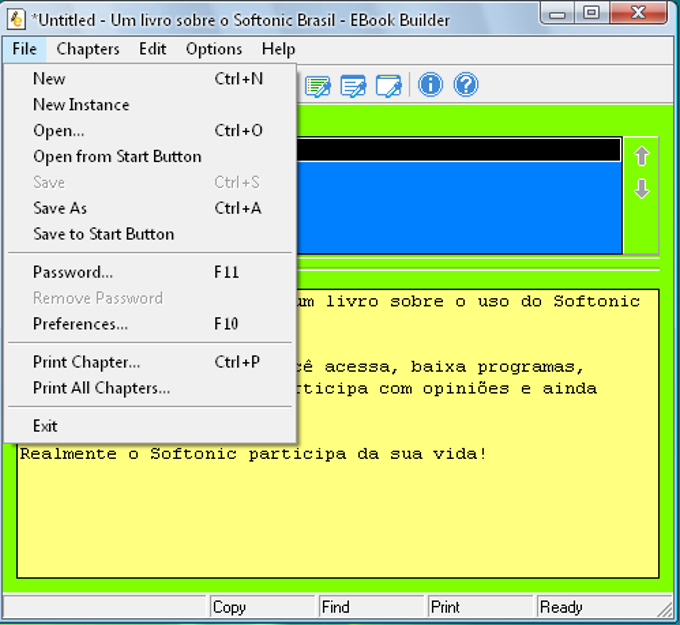Screen dimensions: 680x625
Task: Maximize the EBook Builder window
Action: click(592, 13)
